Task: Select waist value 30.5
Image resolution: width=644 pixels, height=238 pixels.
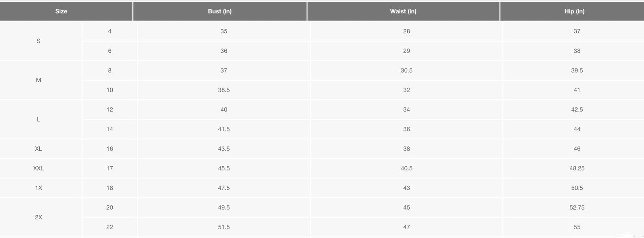Action: pos(406,71)
